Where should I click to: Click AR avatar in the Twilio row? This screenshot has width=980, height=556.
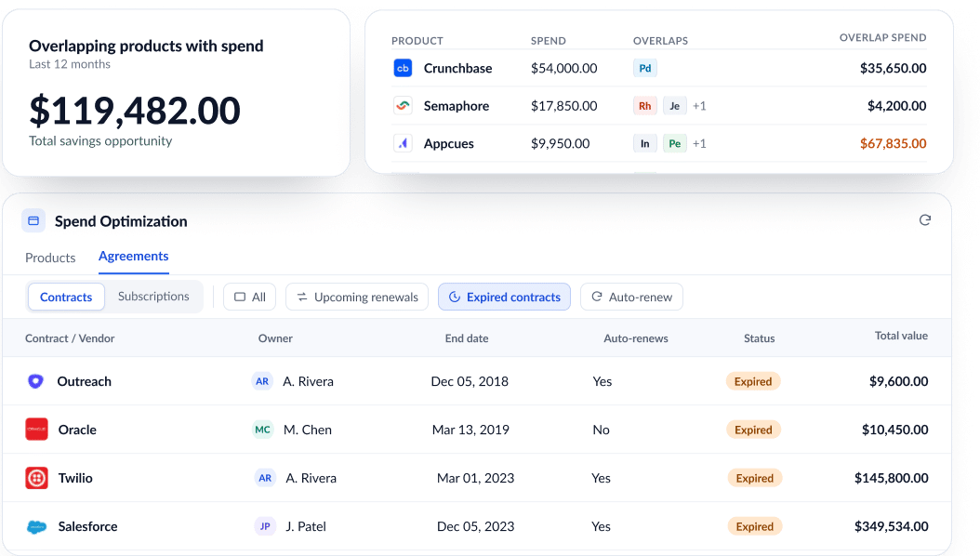(x=265, y=478)
